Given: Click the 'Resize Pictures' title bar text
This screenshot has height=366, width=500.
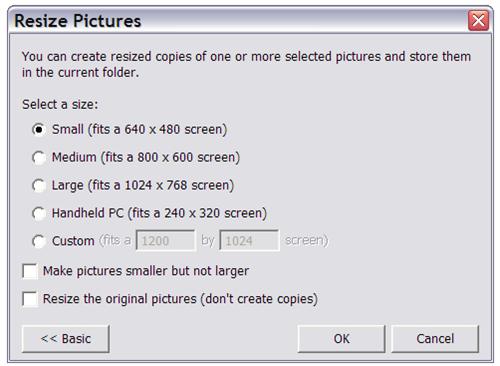Looking at the screenshot, I should pyautogui.click(x=78, y=21).
